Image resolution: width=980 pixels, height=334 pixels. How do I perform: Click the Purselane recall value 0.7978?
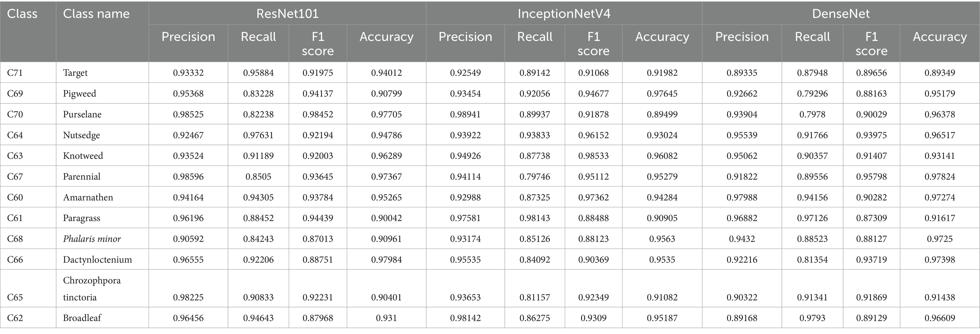tap(812, 114)
